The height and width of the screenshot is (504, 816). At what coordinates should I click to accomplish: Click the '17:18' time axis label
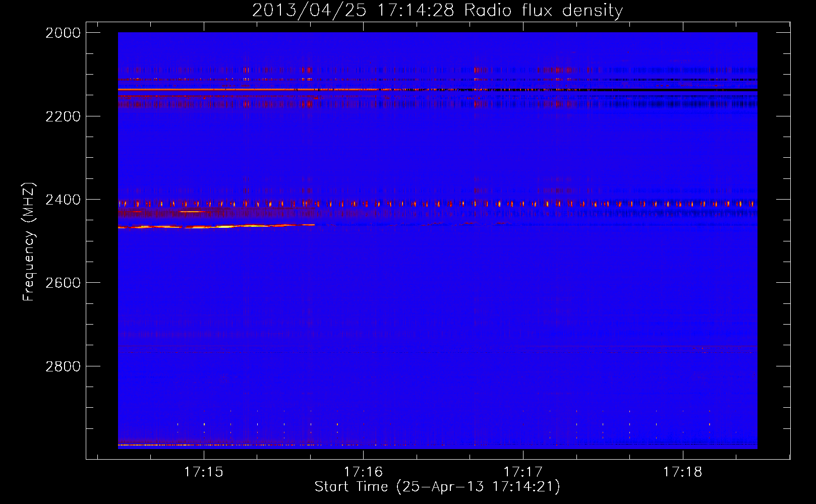(682, 472)
